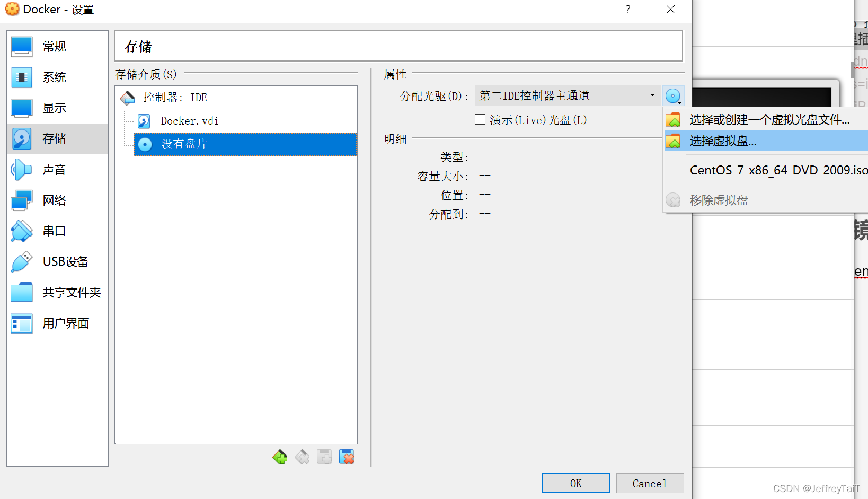
Task: Open the 用户界面 settings page
Action: point(58,323)
